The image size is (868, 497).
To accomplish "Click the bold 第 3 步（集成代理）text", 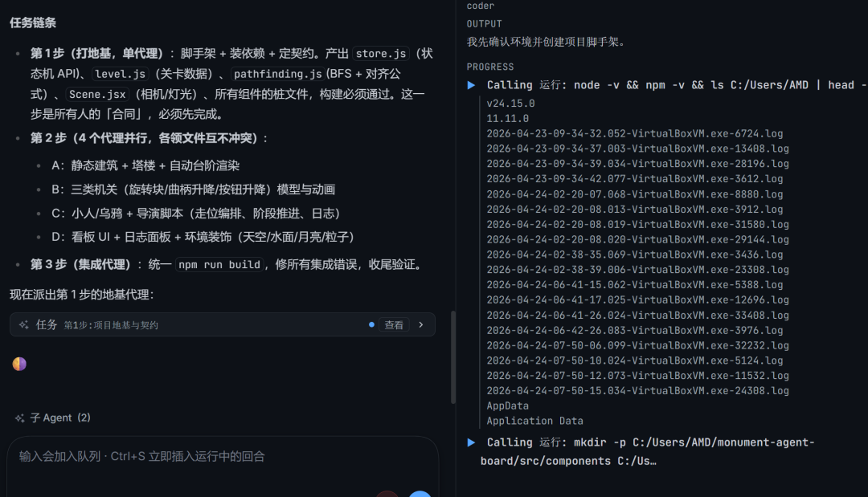I will click(83, 265).
